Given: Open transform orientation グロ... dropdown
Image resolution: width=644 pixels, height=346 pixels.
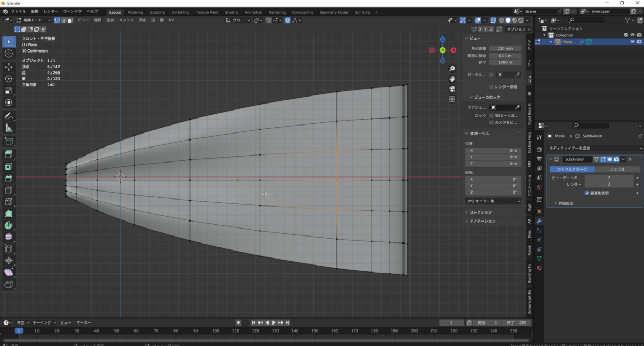Looking at the screenshot, I should pyautogui.click(x=238, y=20).
